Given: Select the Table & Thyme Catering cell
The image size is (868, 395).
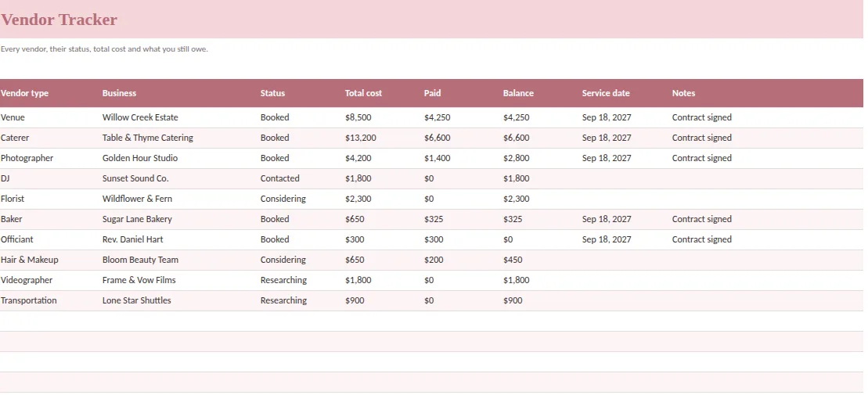Looking at the screenshot, I should [148, 138].
